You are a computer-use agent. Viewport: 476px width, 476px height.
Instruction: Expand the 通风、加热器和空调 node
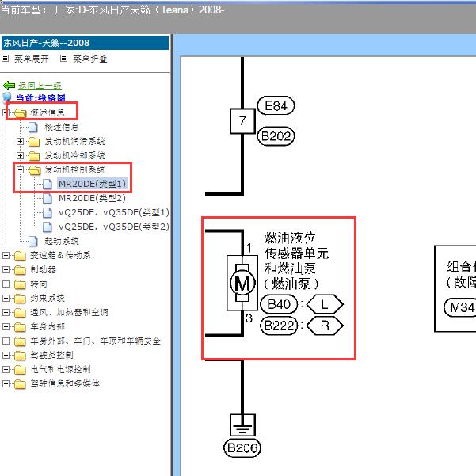[6, 312]
